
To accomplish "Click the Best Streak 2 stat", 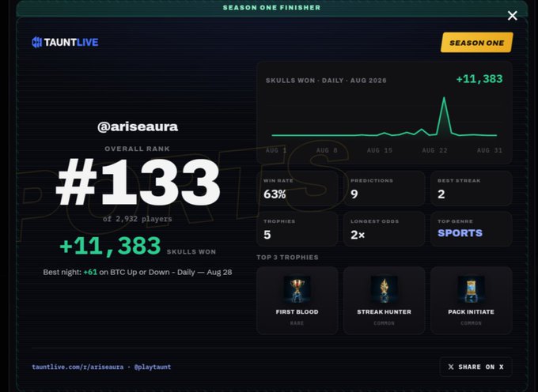I will click(471, 188).
